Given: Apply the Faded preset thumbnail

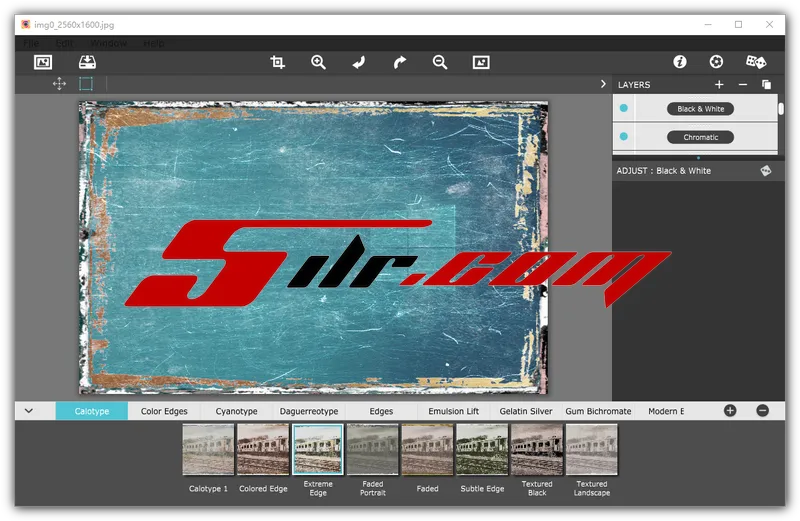Looking at the screenshot, I should (x=428, y=450).
